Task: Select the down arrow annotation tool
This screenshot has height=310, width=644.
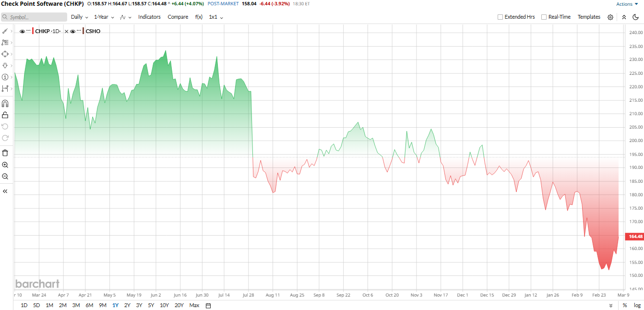Action: 5,65
